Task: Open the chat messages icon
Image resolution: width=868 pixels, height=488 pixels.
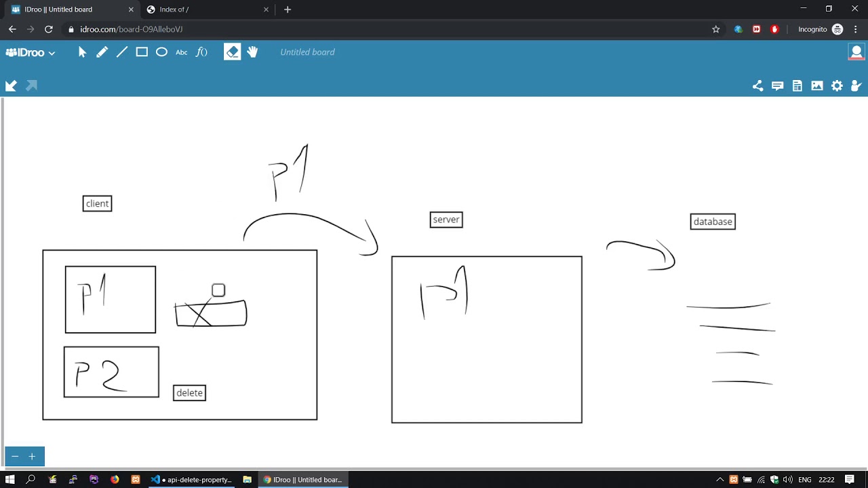Action: (778, 85)
